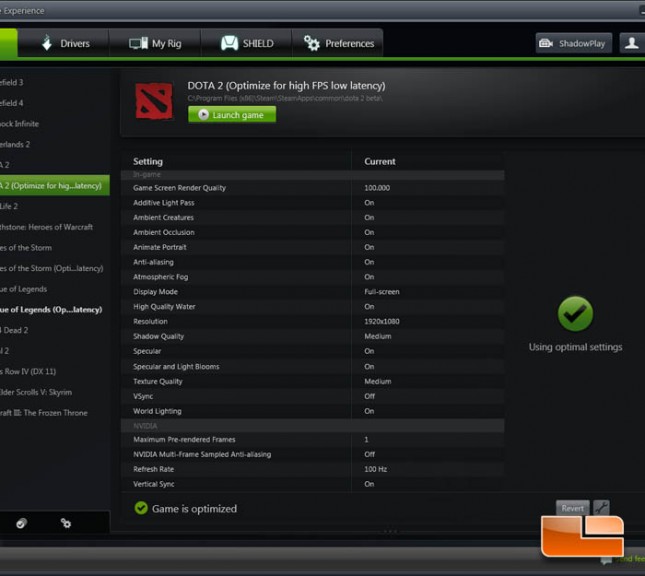Open custom settings wrench icon
Viewport: 645px width, 576px height.
601,508
